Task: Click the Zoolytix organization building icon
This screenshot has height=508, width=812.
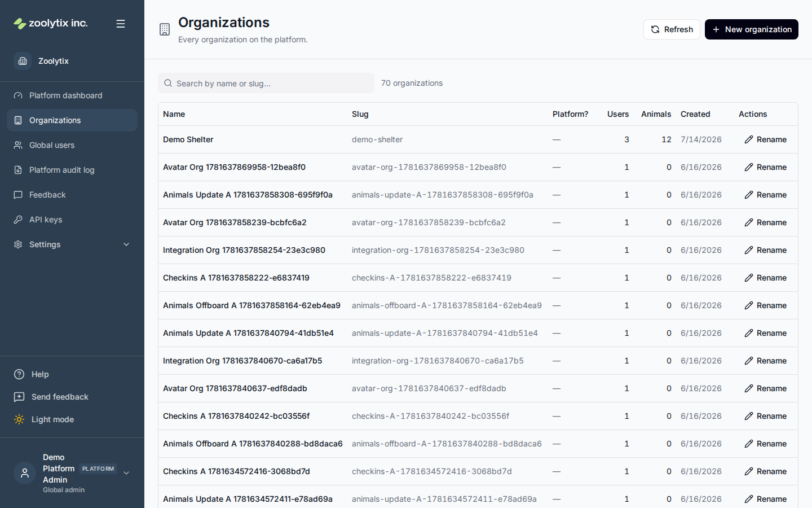Action: point(23,61)
